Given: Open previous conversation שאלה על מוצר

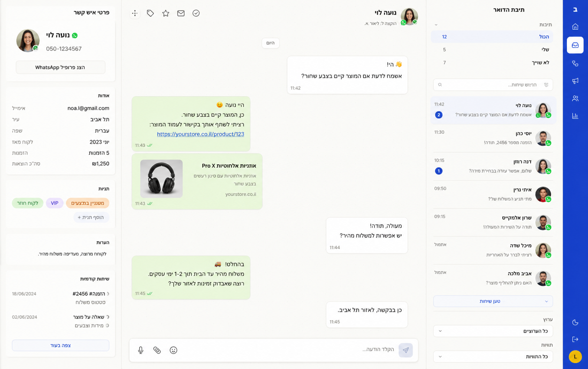Looking at the screenshot, I should pos(61,321).
